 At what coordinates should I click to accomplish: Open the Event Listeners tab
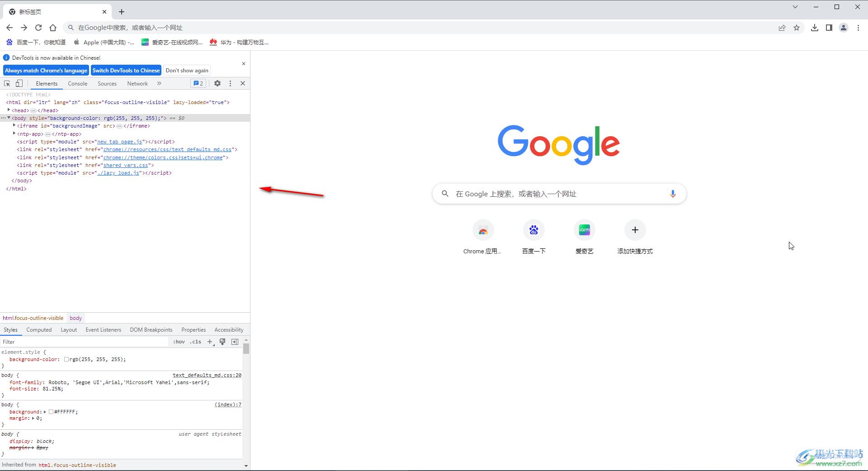(104, 330)
